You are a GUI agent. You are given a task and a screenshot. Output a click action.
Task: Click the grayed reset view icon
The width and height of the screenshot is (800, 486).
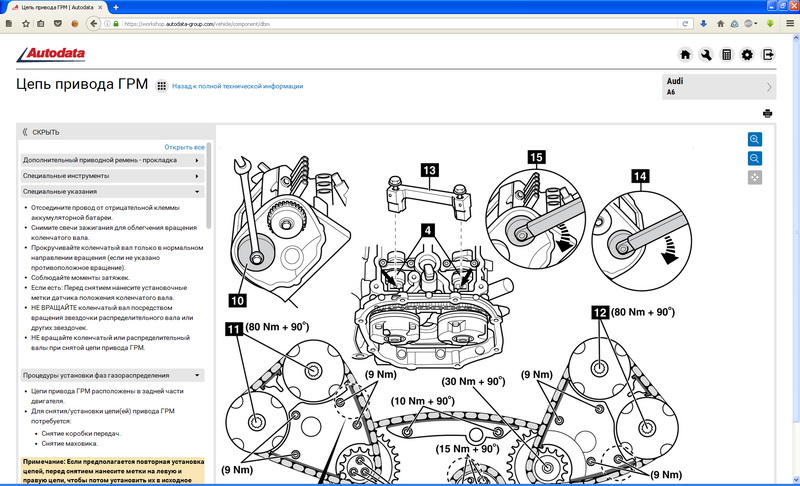(755, 177)
